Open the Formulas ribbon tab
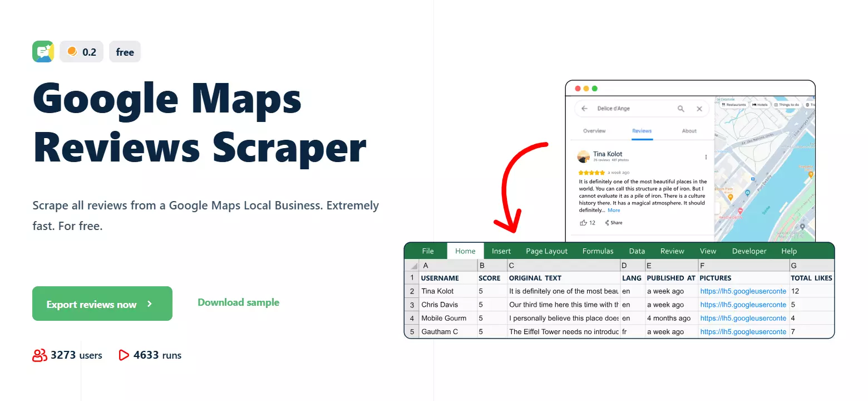The height and width of the screenshot is (401, 868). (598, 251)
